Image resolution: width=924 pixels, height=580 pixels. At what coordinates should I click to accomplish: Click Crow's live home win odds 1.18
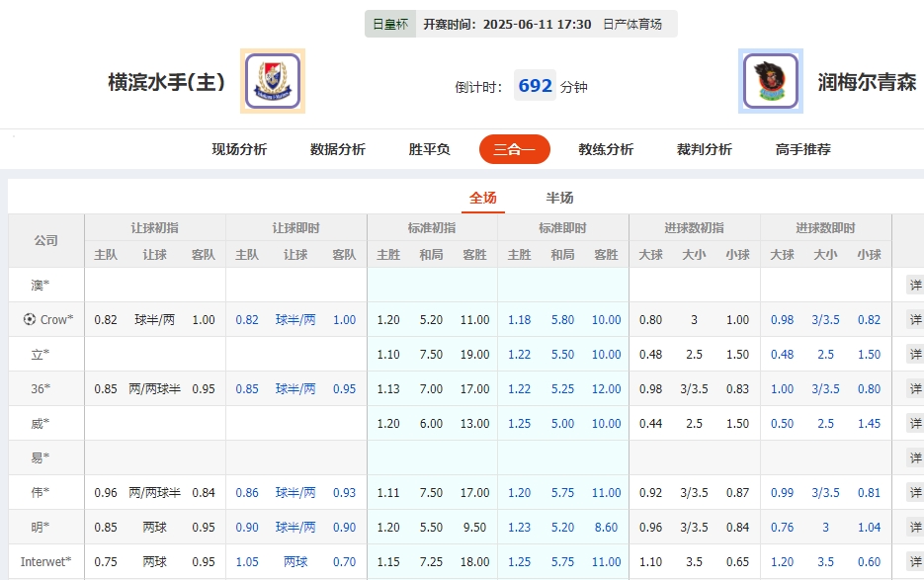tap(520, 319)
